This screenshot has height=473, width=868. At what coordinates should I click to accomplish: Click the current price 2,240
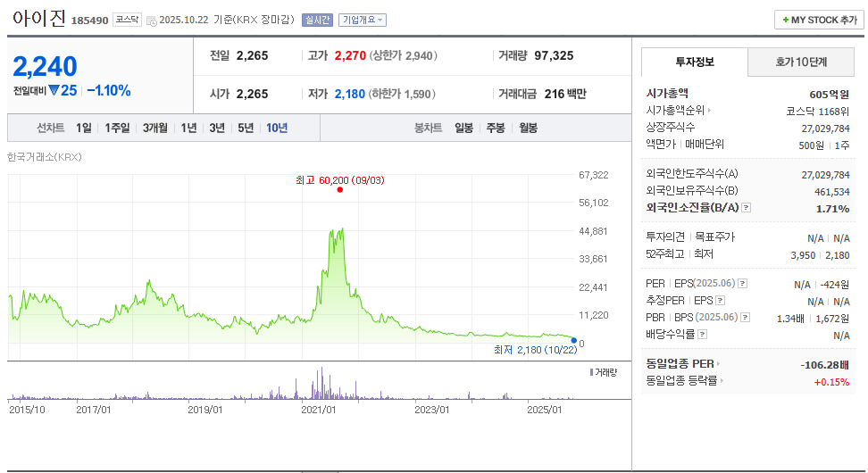pyautogui.click(x=45, y=66)
